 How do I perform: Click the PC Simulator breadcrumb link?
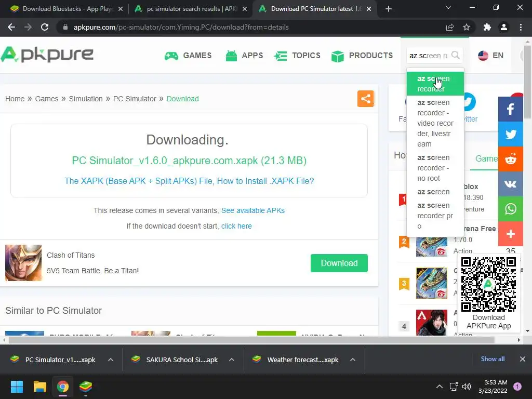point(135,99)
